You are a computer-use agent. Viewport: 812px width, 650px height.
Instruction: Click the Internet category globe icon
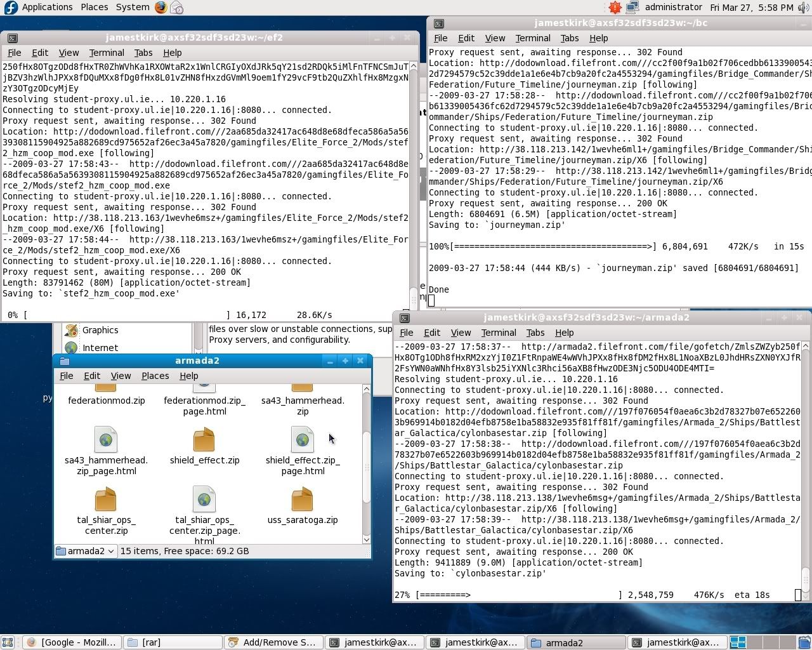coord(72,348)
